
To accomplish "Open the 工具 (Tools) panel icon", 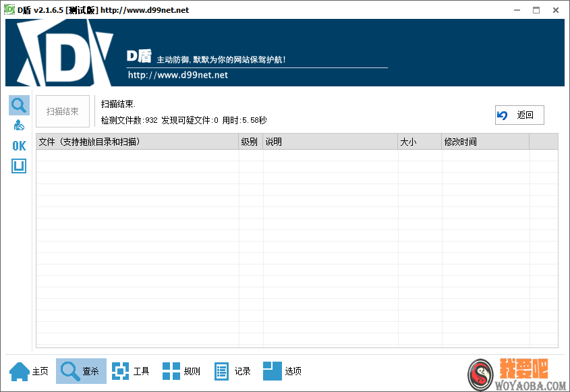I will (120, 370).
